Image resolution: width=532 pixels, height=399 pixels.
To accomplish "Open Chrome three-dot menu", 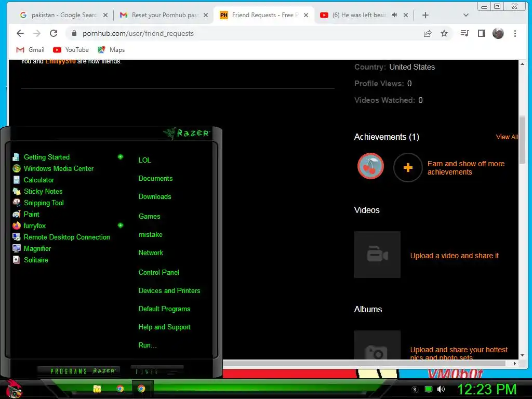I will (x=515, y=33).
